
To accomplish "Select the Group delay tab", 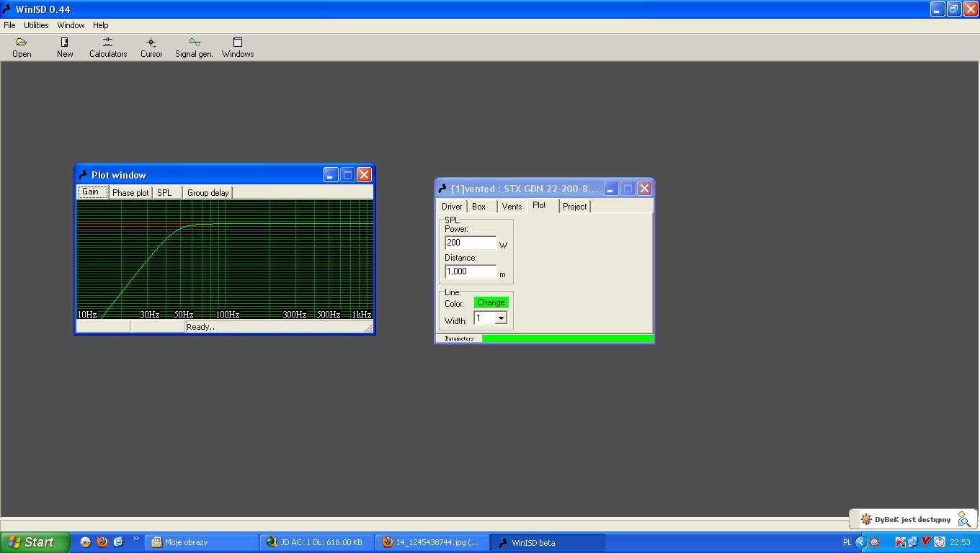I will pyautogui.click(x=208, y=192).
